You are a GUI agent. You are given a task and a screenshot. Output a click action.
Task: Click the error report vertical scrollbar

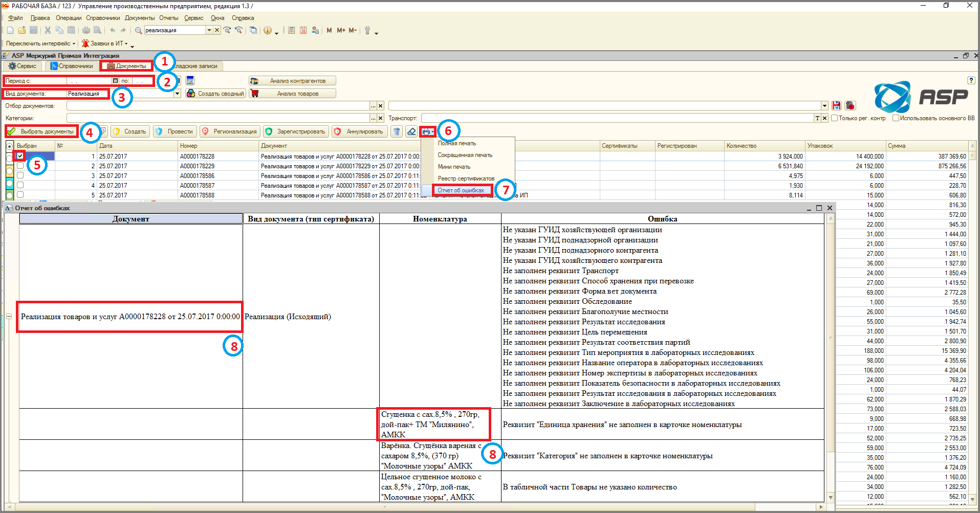(831, 358)
